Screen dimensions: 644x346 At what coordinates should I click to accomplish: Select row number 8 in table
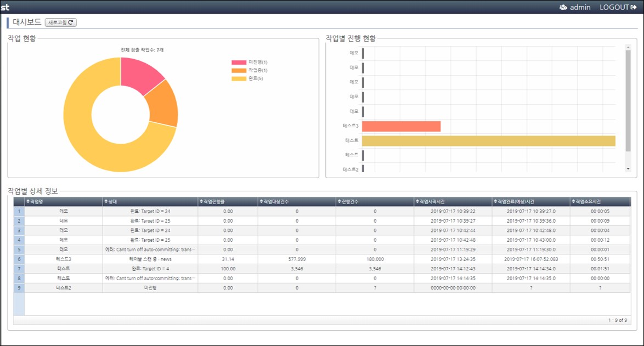pos(19,278)
